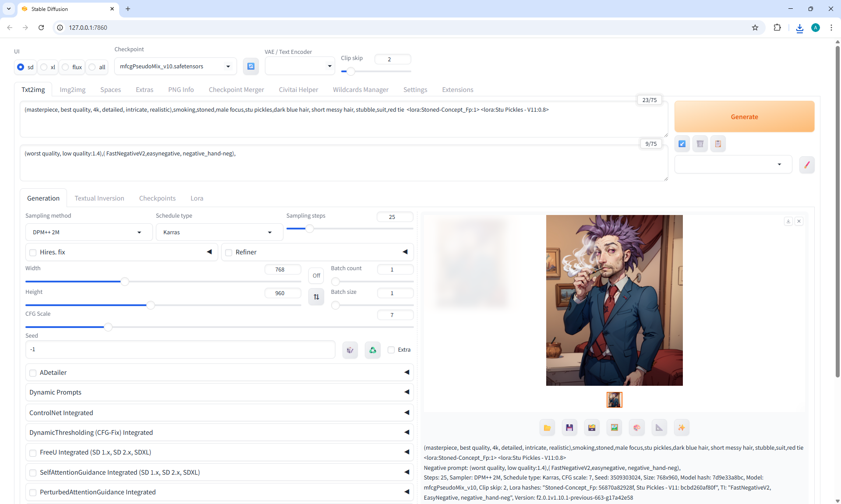Click the clear prompt trash icon
The image size is (841, 504).
coord(700,144)
